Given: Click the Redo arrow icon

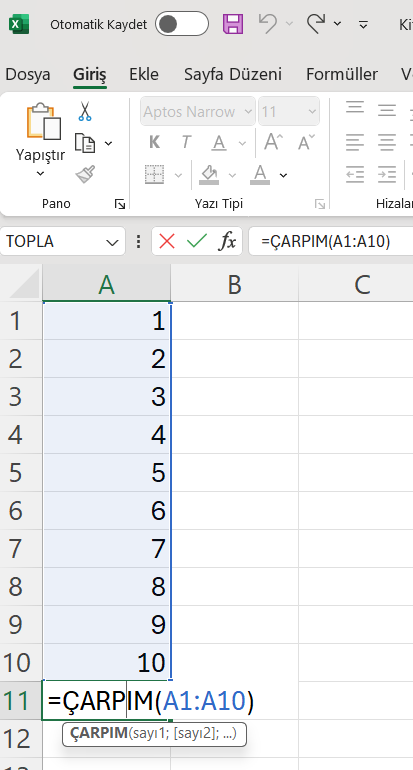Looking at the screenshot, I should [317, 24].
